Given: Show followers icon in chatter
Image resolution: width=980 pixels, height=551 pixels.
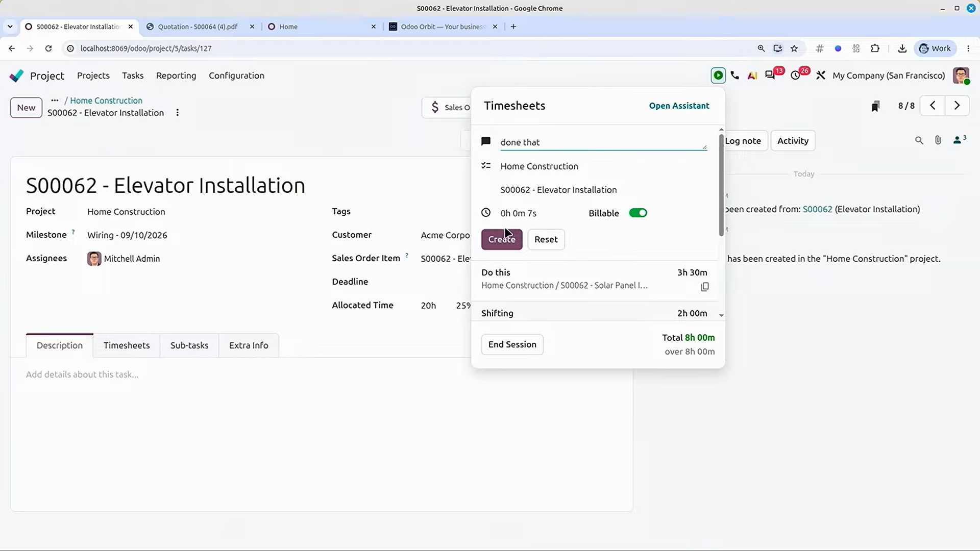Looking at the screenshot, I should (x=960, y=140).
